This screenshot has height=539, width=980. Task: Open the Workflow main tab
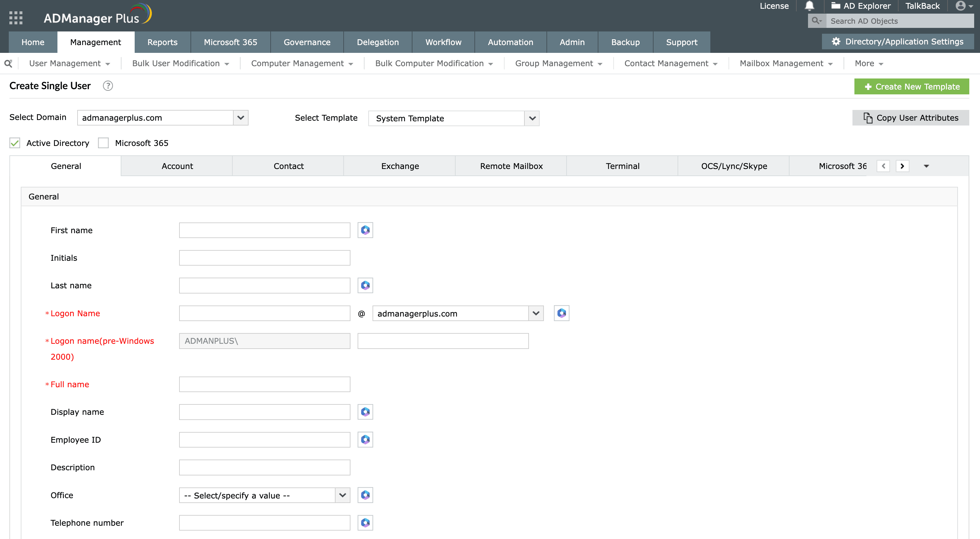(443, 42)
